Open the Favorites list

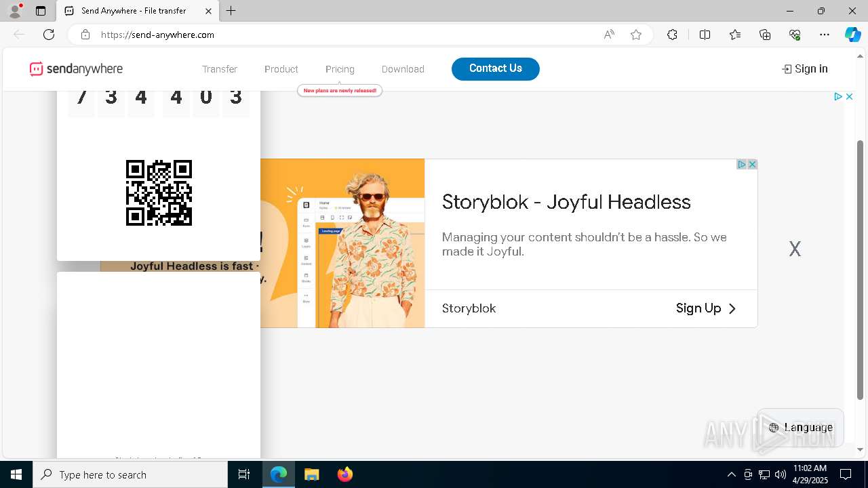(735, 35)
